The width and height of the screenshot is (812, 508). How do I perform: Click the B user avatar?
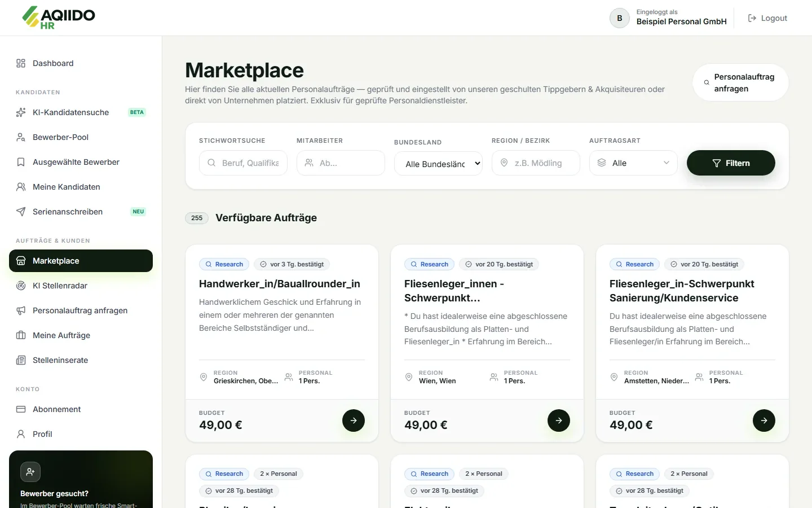click(620, 18)
